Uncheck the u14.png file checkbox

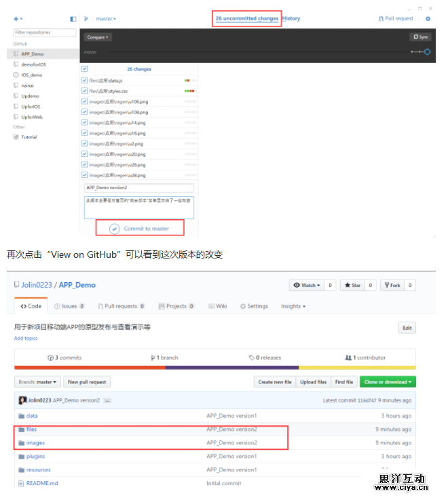click(85, 122)
